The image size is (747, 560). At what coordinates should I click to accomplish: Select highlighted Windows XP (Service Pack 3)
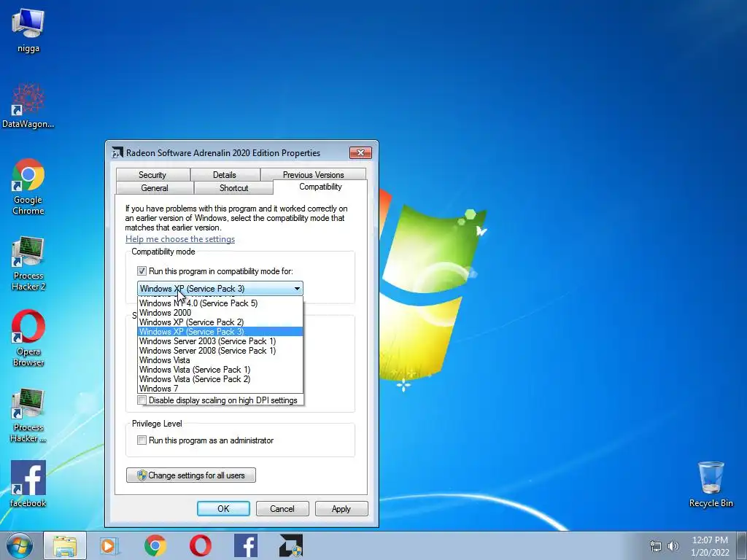tap(220, 332)
